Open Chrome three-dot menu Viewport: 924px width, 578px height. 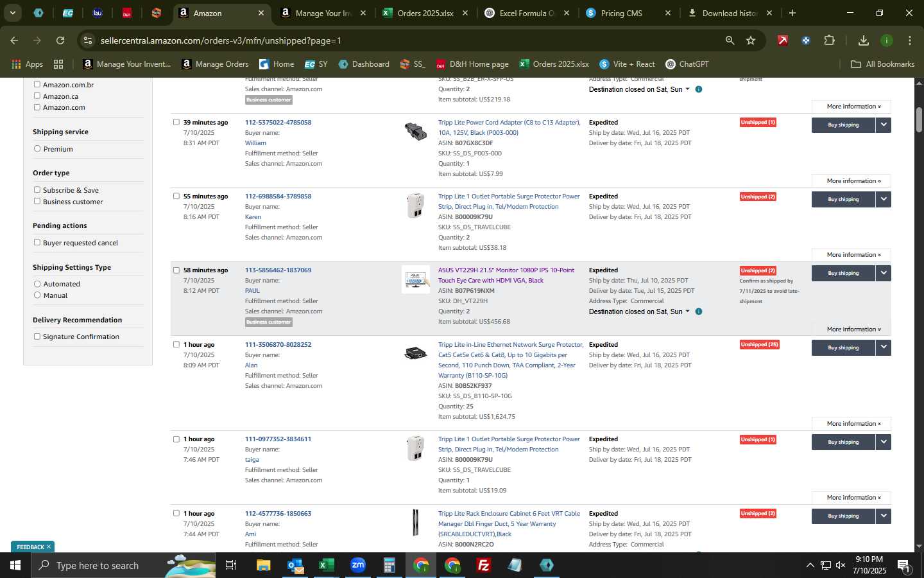910,40
